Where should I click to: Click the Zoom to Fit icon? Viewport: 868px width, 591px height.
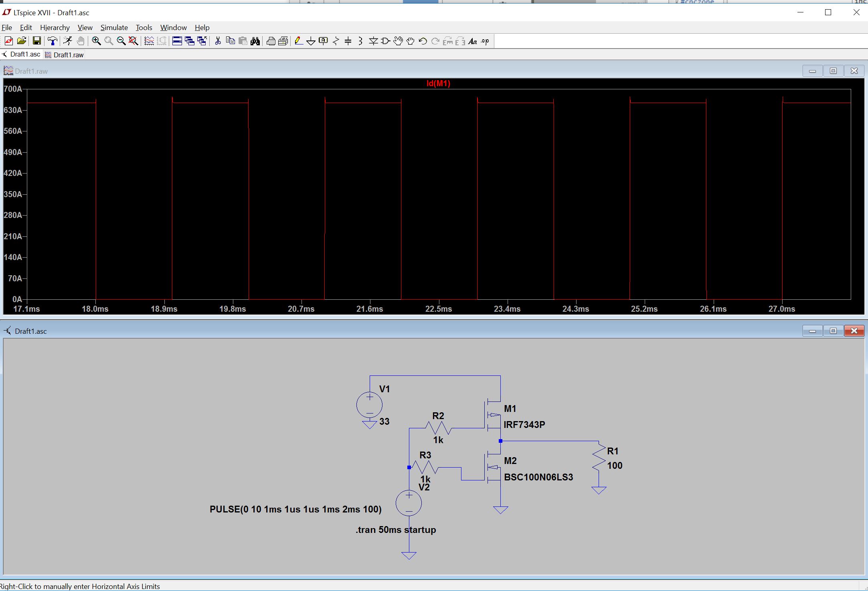(x=134, y=41)
